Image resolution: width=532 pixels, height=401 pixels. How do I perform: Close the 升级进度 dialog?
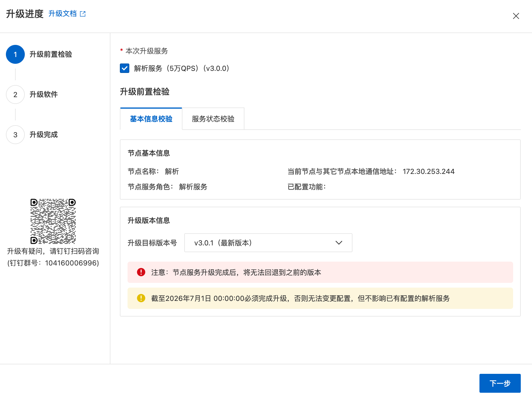516,16
